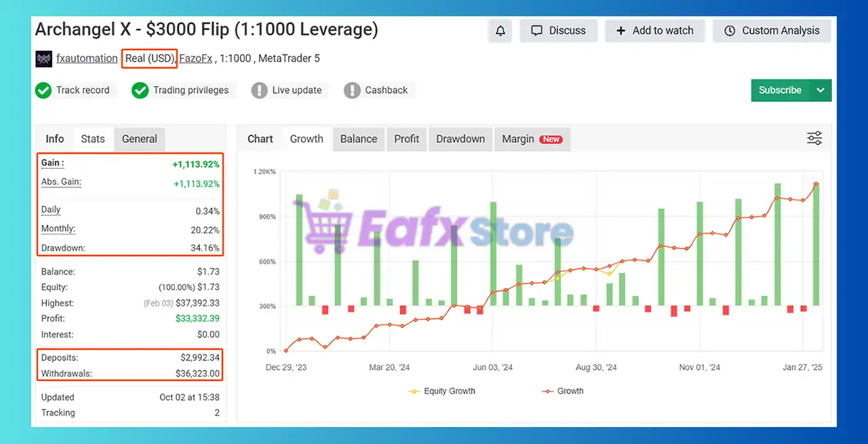Image resolution: width=868 pixels, height=444 pixels.
Task: Click the fxautomation username link
Action: [87, 58]
